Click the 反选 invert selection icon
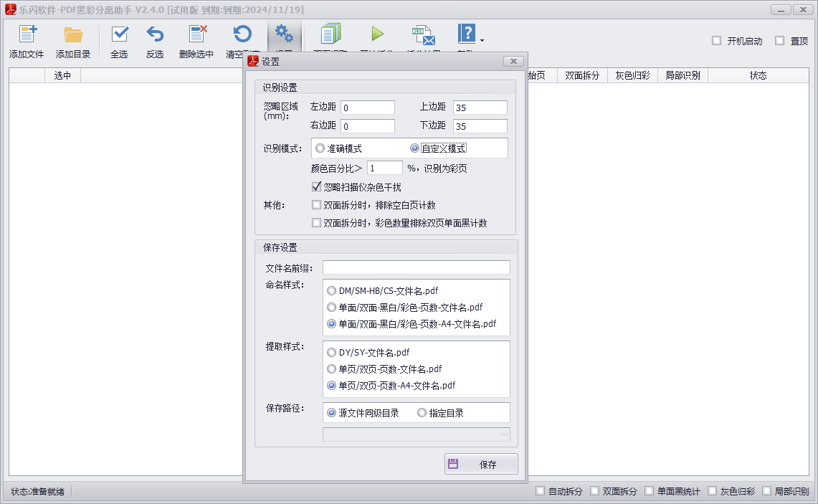 pos(155,34)
